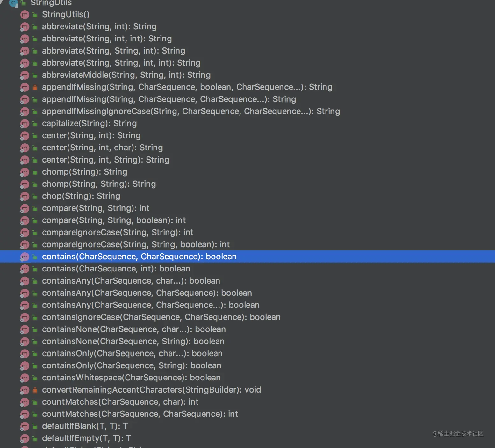This screenshot has height=448, width=495.
Task: Click method icon beside center(String, int): String
Action: click(x=25, y=136)
